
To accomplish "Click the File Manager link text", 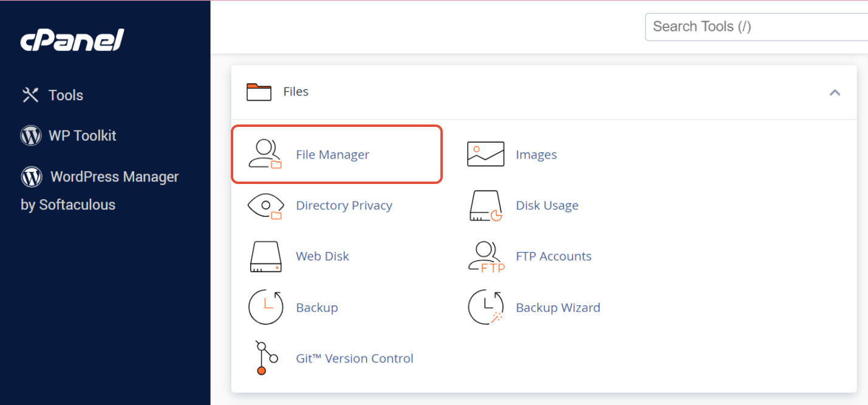I will coord(332,155).
